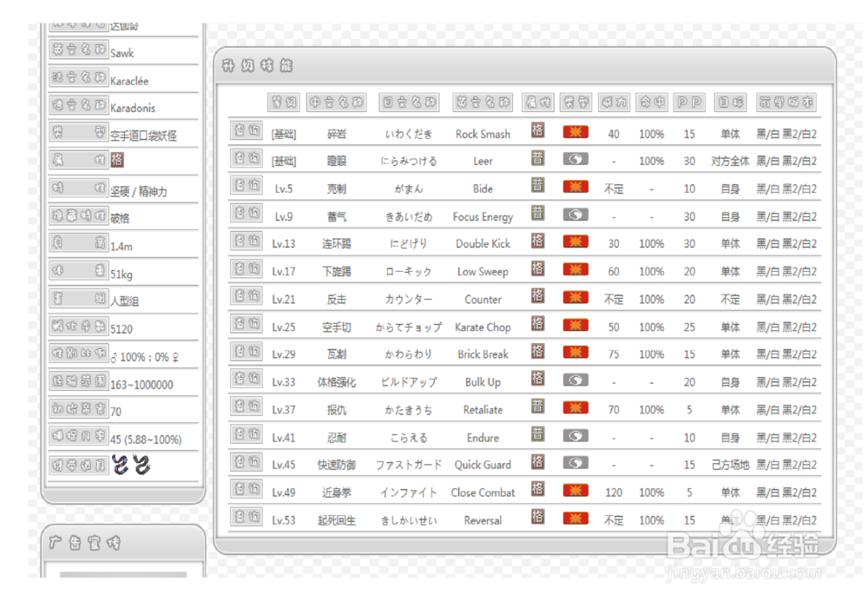Click the 威力 column header
868x602 pixels.
coord(614,103)
